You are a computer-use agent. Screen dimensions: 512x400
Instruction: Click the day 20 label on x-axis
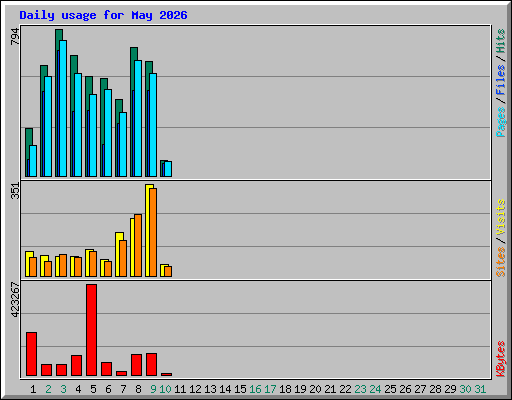[x=315, y=389]
